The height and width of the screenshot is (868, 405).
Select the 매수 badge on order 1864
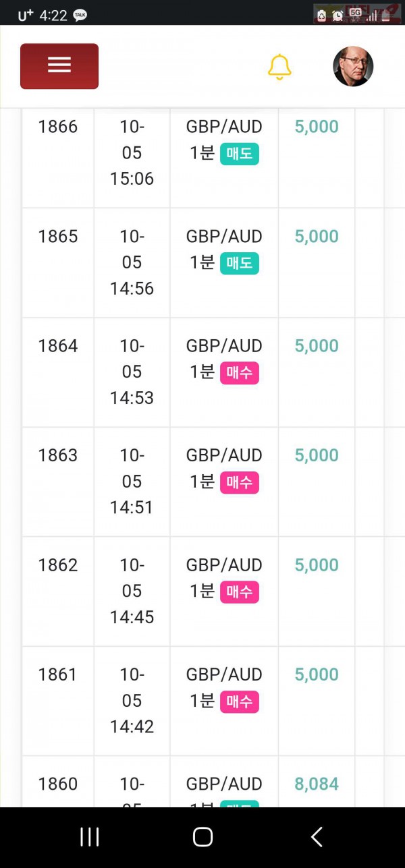click(x=240, y=373)
